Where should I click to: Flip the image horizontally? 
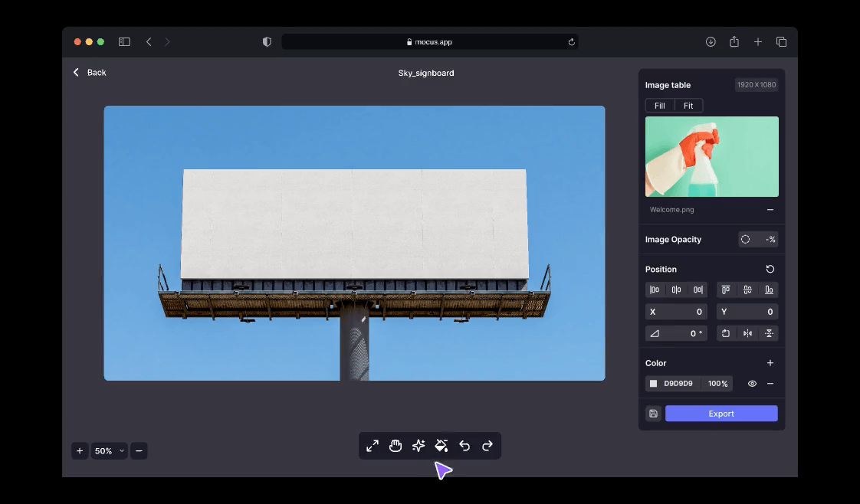[x=747, y=333]
